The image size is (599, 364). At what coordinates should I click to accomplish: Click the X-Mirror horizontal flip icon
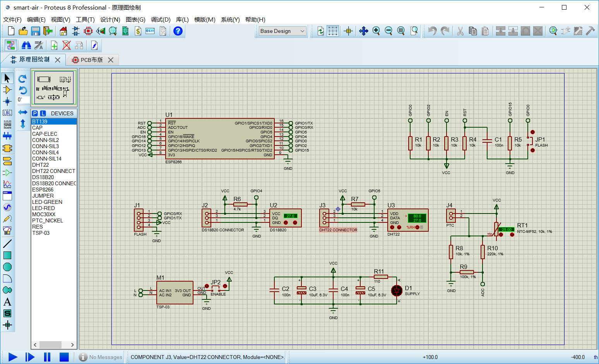click(23, 112)
